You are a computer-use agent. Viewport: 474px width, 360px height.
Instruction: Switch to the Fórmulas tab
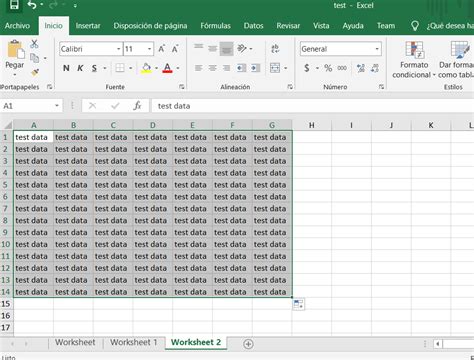click(215, 26)
